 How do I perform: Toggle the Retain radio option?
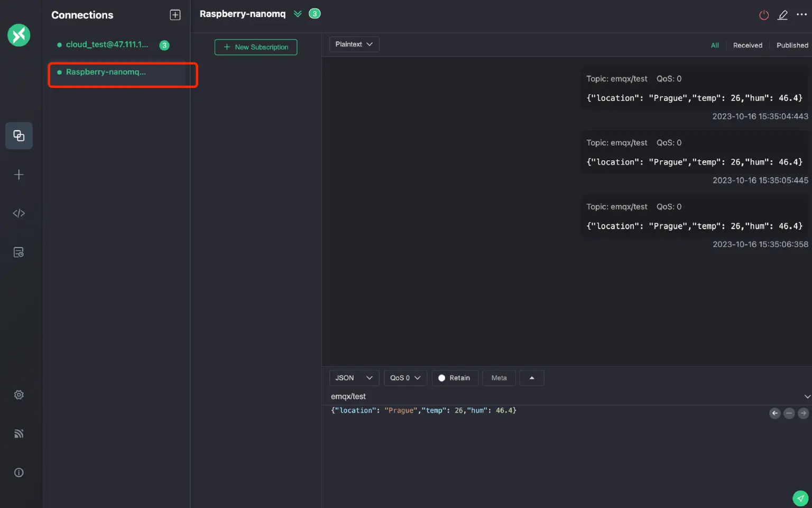coord(455,378)
